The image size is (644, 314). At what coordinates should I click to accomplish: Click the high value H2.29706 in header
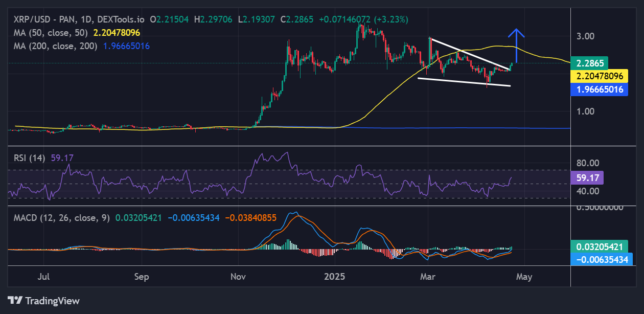(x=213, y=19)
